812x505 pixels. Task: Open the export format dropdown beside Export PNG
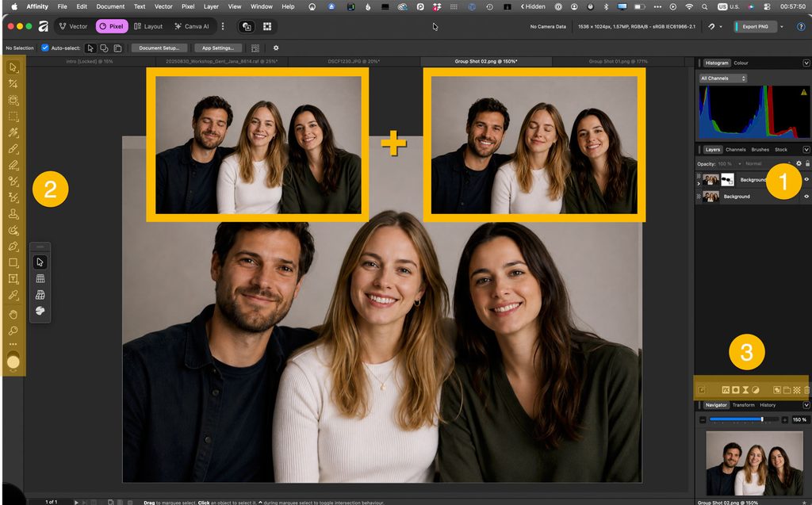[x=782, y=26]
